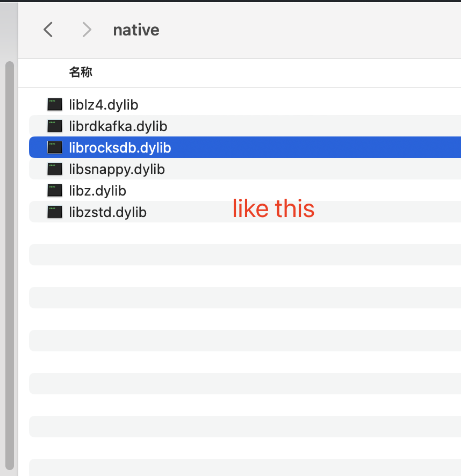Click the highlighted librocksdb.dylib selection
This screenshot has height=476, width=461.
(x=215, y=147)
